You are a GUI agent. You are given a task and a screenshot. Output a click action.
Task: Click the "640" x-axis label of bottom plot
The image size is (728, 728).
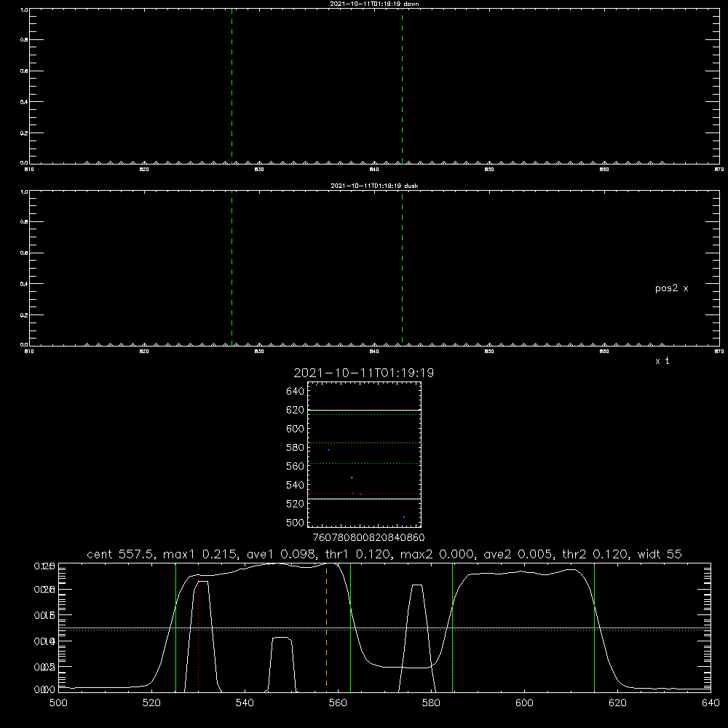pyautogui.click(x=711, y=703)
